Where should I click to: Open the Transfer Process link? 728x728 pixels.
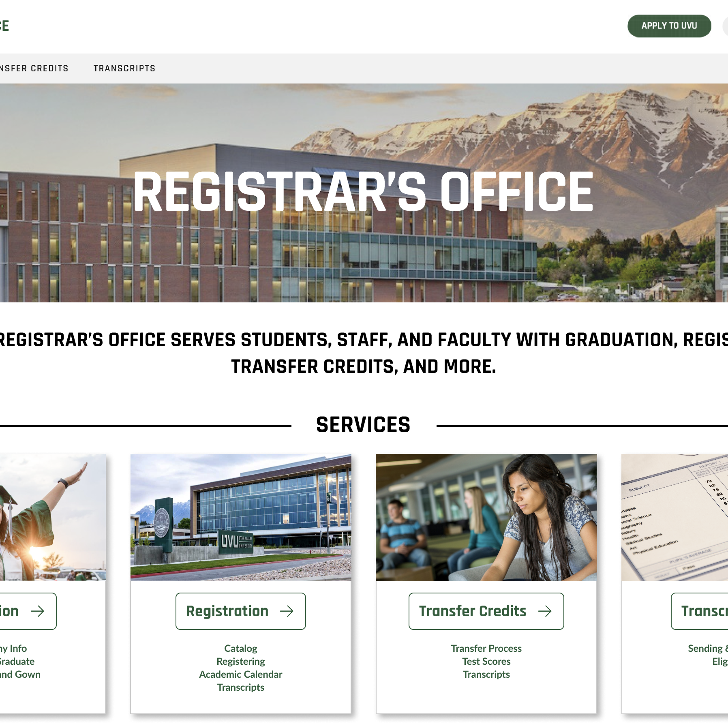pyautogui.click(x=486, y=649)
